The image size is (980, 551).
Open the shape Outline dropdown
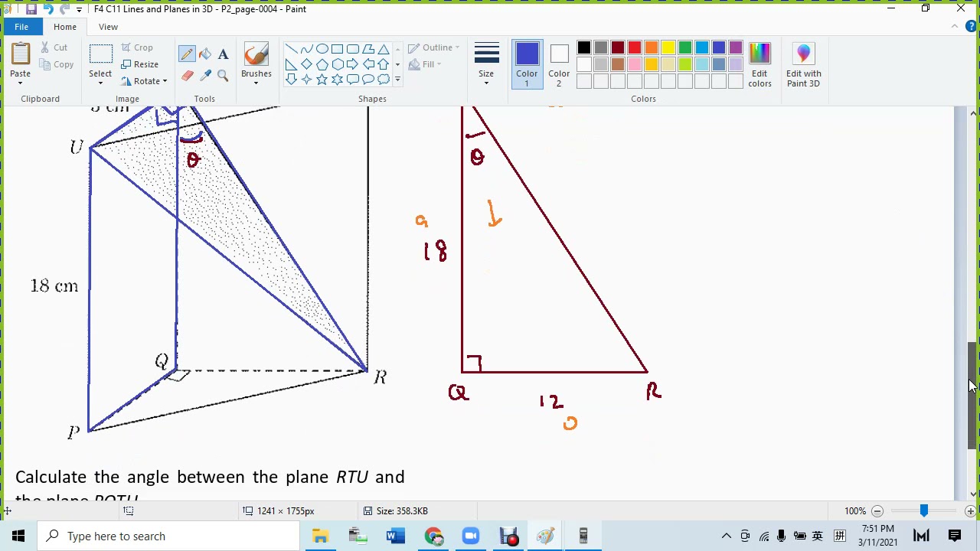[x=433, y=47]
